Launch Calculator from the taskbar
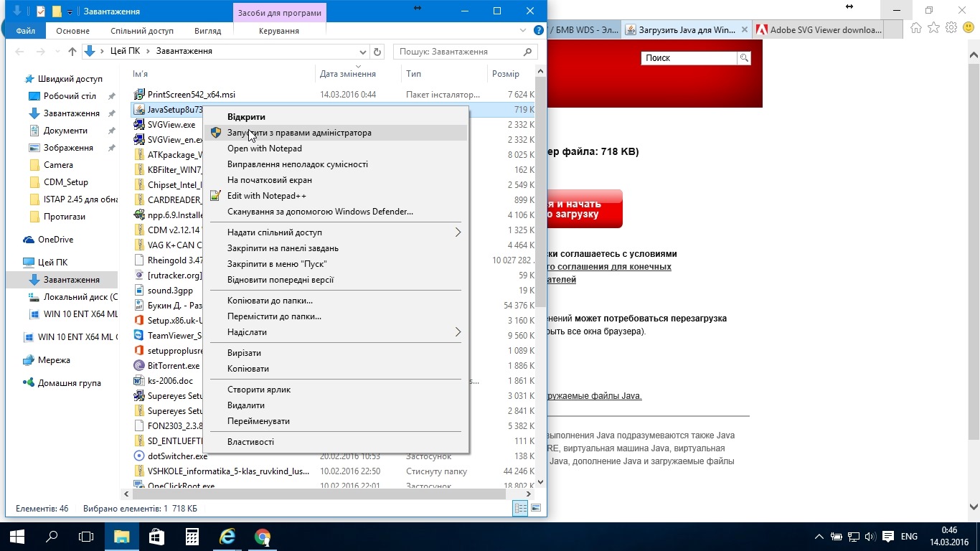980x551 pixels. tap(192, 536)
